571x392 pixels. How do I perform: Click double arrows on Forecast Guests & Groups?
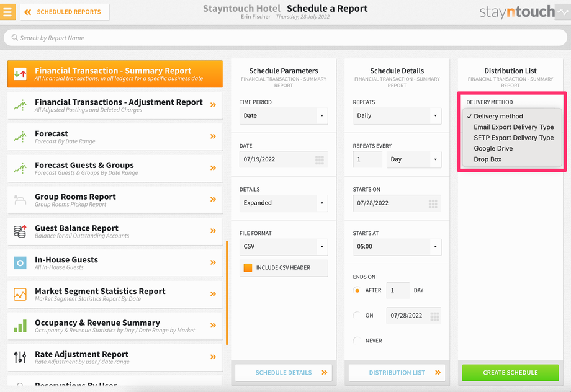[213, 168]
